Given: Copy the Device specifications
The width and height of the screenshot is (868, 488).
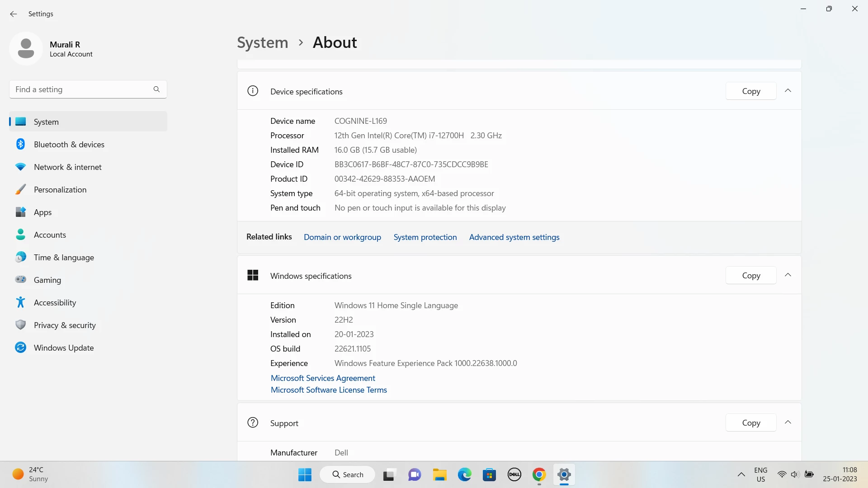Looking at the screenshot, I should (x=751, y=91).
